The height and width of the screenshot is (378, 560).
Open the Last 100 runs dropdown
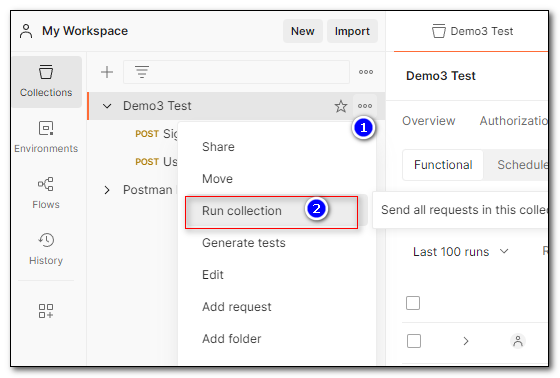[x=461, y=252]
